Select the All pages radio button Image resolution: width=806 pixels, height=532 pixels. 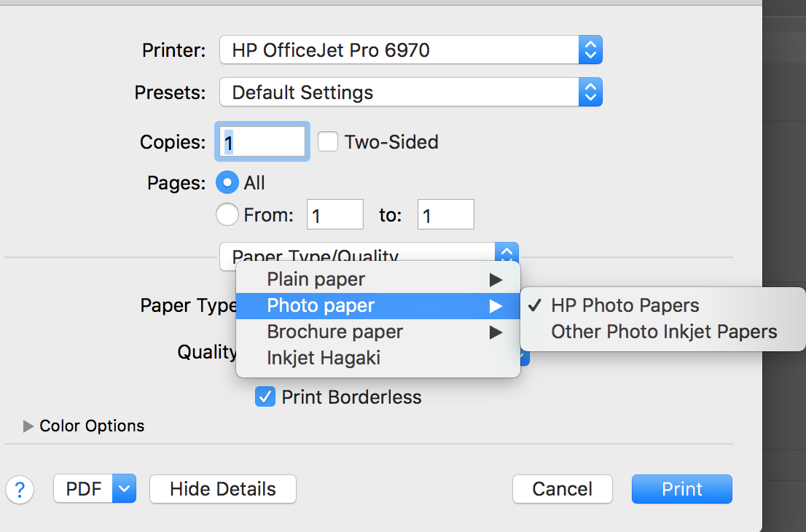point(229,183)
